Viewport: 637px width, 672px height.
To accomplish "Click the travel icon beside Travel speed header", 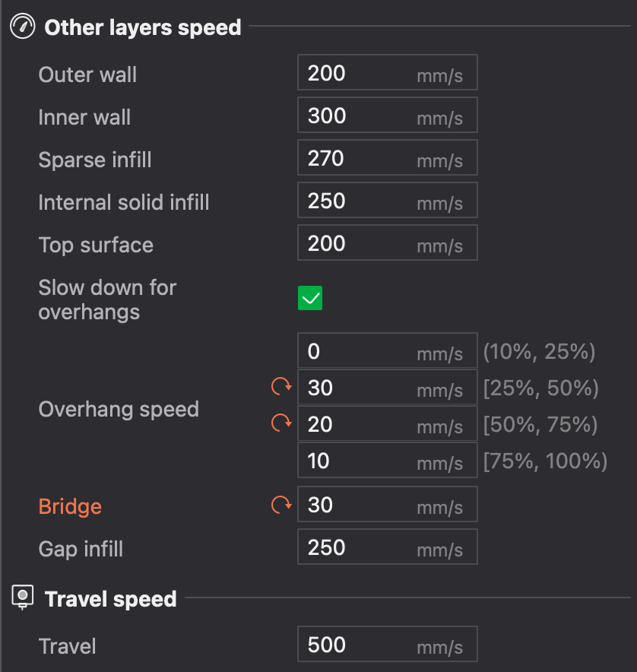I will pyautogui.click(x=21, y=596).
